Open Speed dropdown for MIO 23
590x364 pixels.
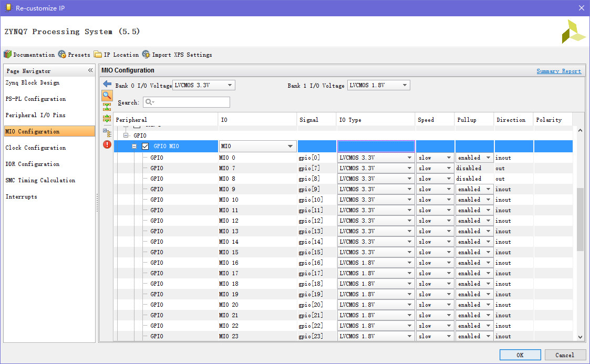[x=434, y=337]
